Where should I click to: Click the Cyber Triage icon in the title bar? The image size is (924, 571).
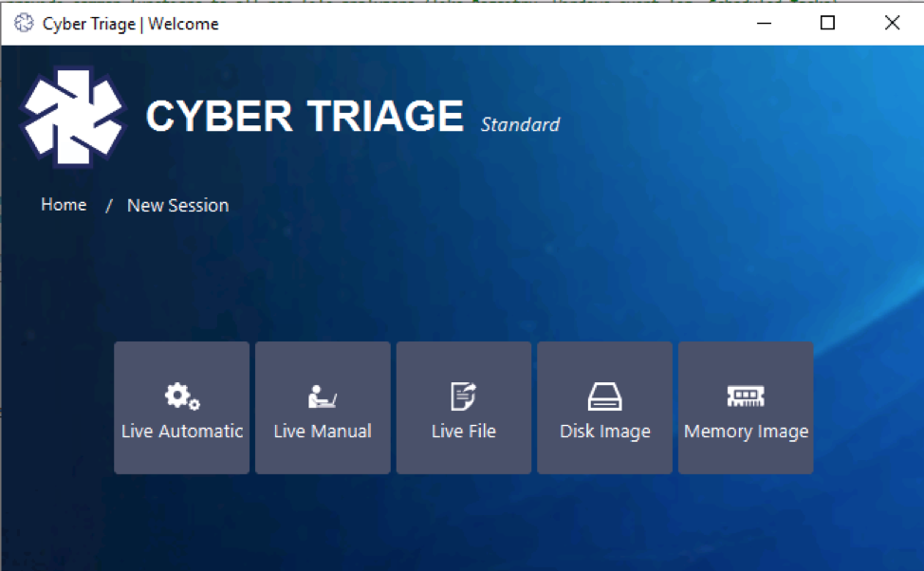point(24,23)
